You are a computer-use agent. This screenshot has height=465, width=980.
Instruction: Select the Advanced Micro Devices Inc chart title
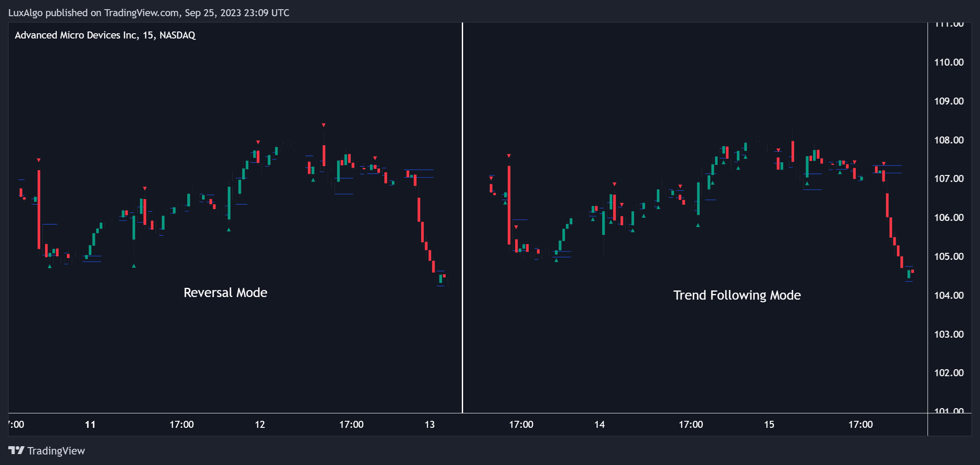(105, 35)
